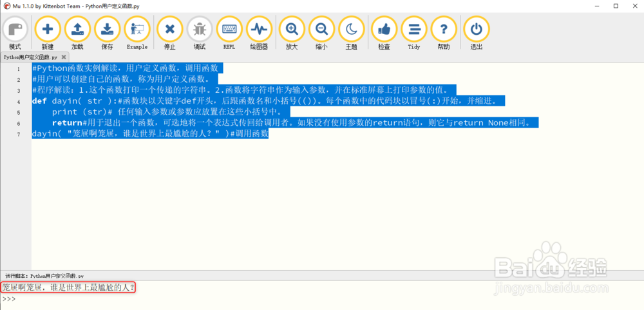Close the Mu window
This screenshot has width=644, height=310.
click(634, 6)
